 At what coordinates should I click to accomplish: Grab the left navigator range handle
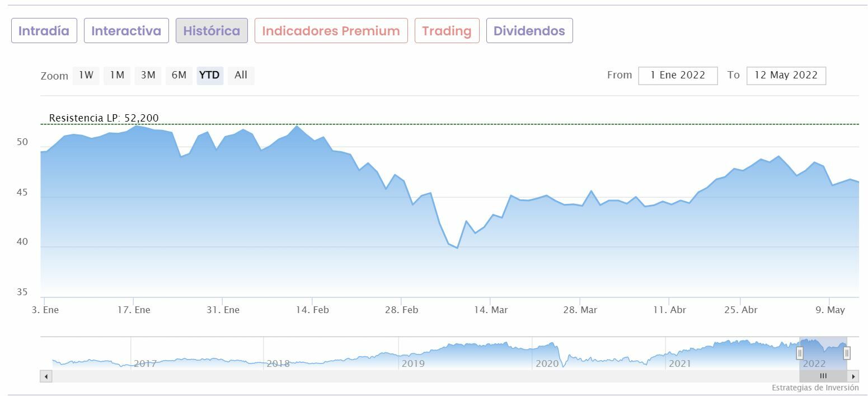point(800,353)
